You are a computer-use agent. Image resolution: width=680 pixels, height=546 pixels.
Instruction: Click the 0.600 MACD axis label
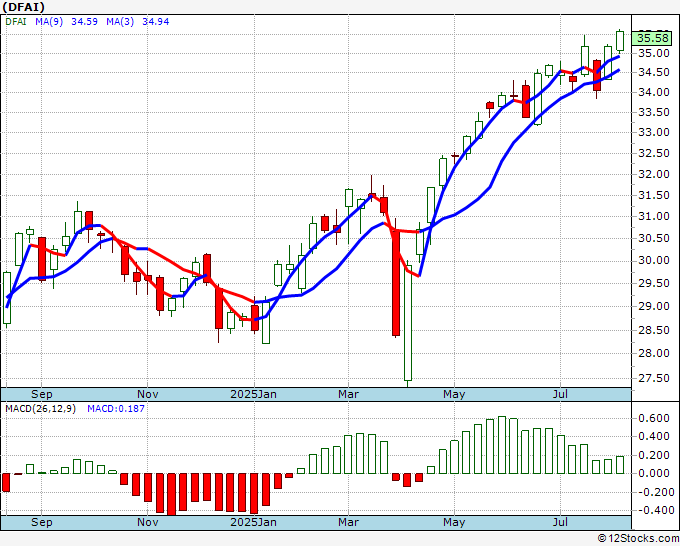coord(654,418)
